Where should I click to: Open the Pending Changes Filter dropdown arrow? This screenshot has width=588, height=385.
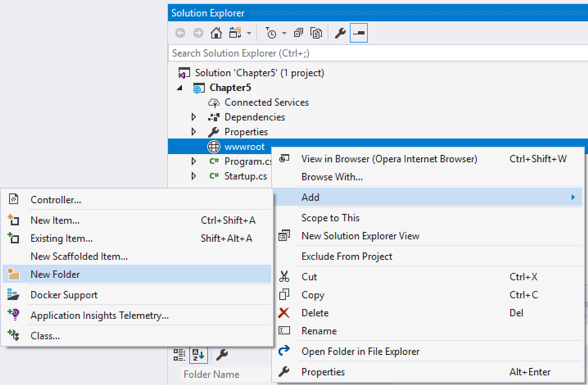pos(284,33)
